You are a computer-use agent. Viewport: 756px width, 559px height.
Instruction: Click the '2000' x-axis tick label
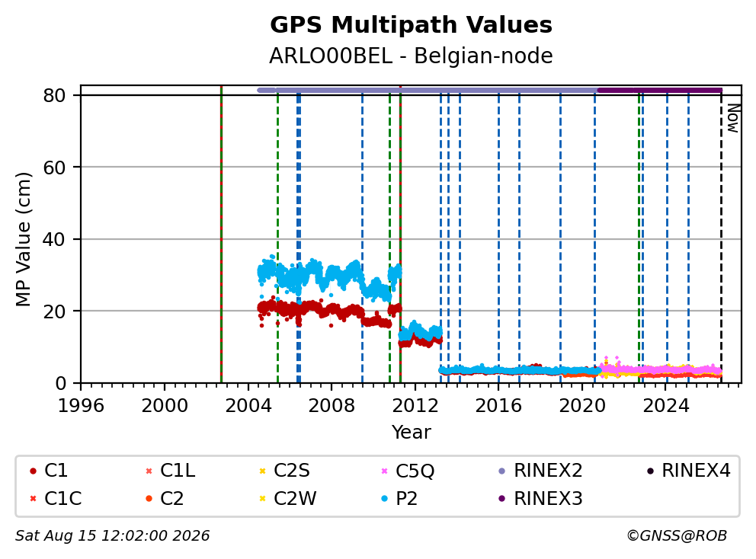(x=165, y=406)
